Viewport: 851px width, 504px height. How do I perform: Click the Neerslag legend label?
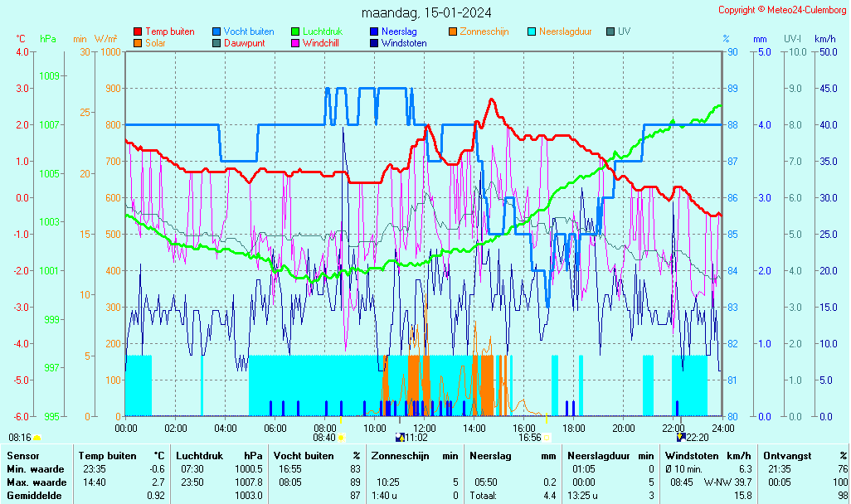tap(399, 31)
